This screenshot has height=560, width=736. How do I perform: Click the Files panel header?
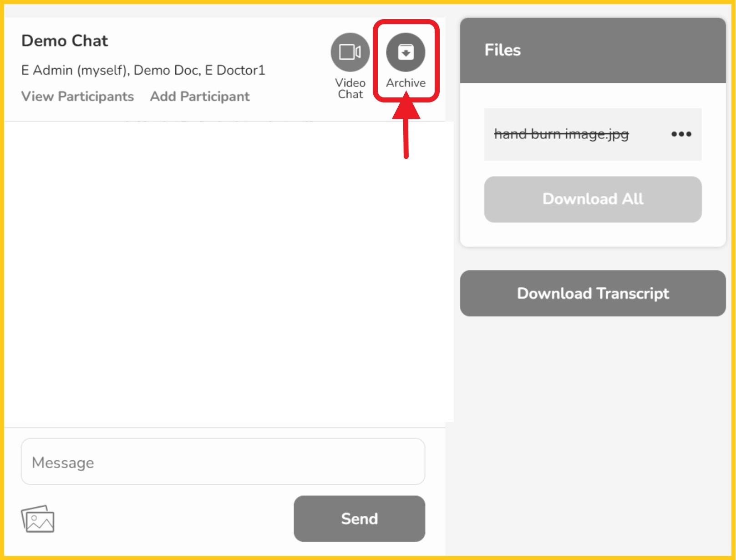click(x=593, y=51)
